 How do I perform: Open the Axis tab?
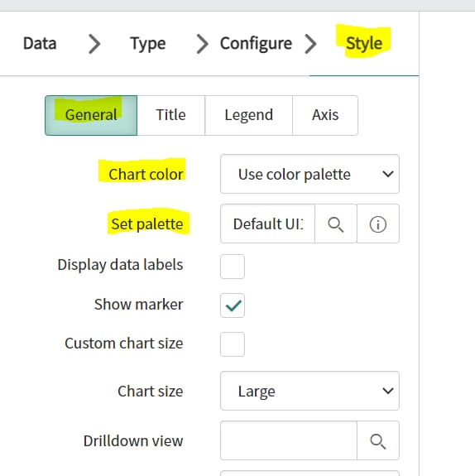pos(325,115)
